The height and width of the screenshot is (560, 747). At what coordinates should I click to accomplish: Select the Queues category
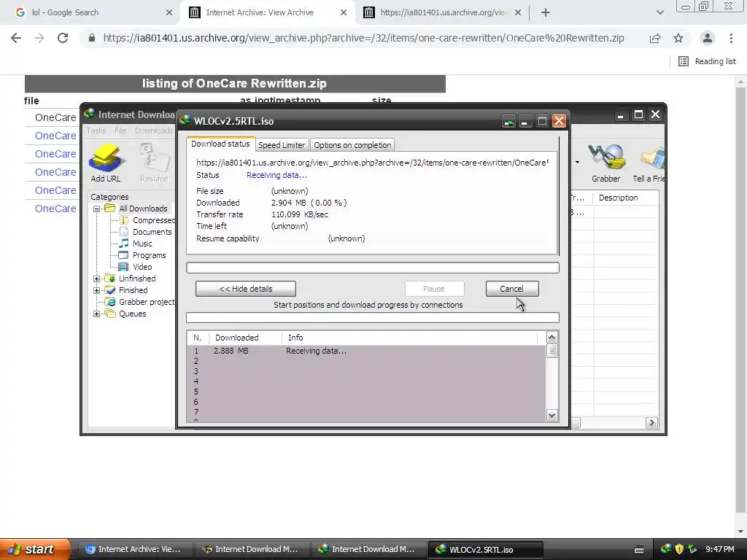(x=125, y=314)
